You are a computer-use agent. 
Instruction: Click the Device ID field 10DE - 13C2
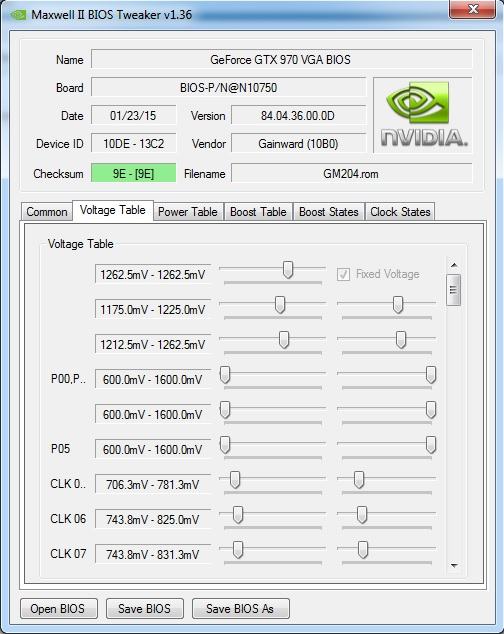pyautogui.click(x=133, y=144)
